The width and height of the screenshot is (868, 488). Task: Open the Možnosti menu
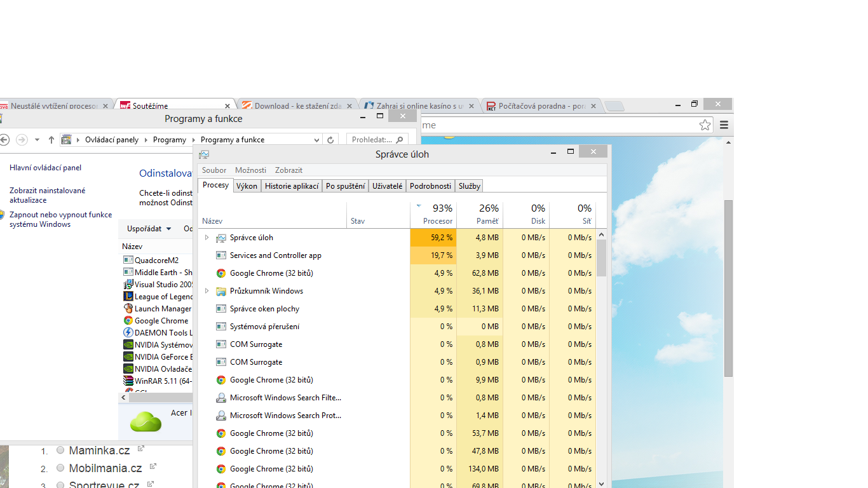(251, 170)
